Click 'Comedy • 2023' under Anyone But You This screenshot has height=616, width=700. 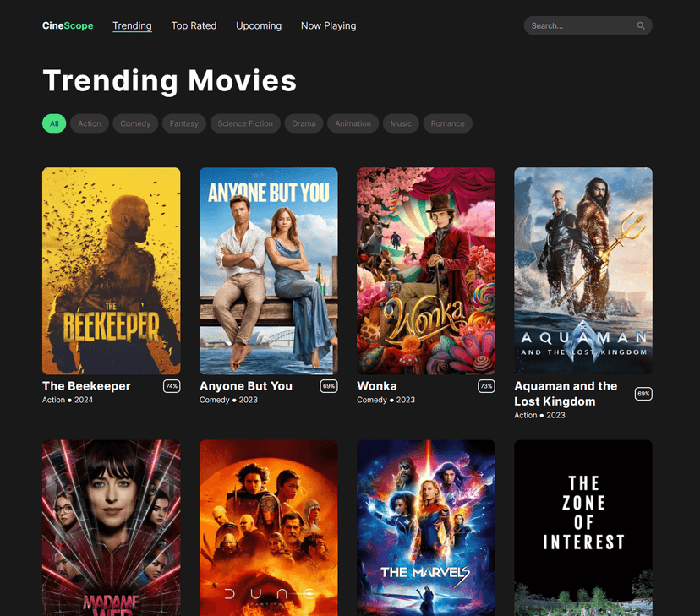(x=228, y=401)
